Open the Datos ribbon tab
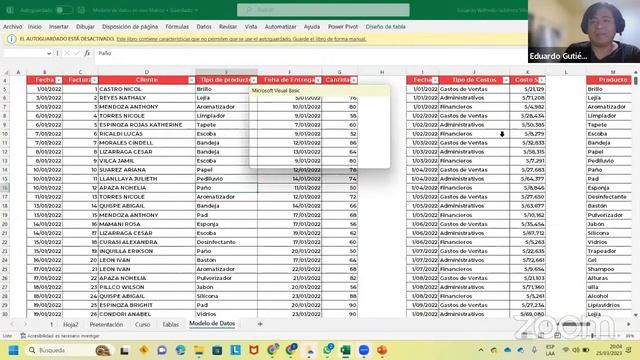This screenshot has width=640, height=360. 204,27
